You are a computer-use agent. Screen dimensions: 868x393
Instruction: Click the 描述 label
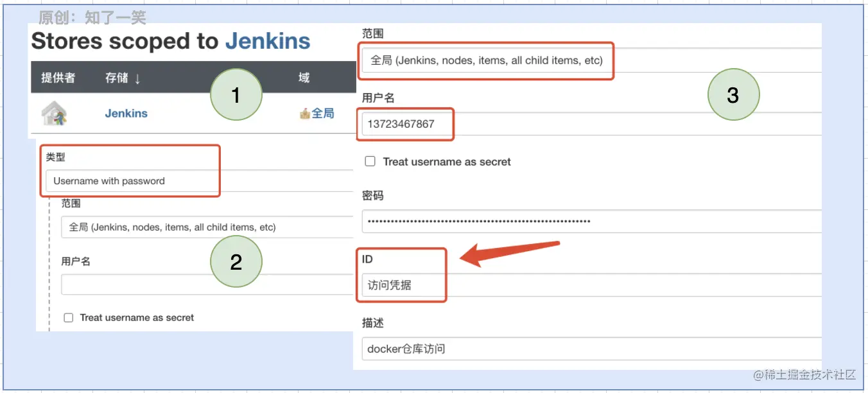372,323
